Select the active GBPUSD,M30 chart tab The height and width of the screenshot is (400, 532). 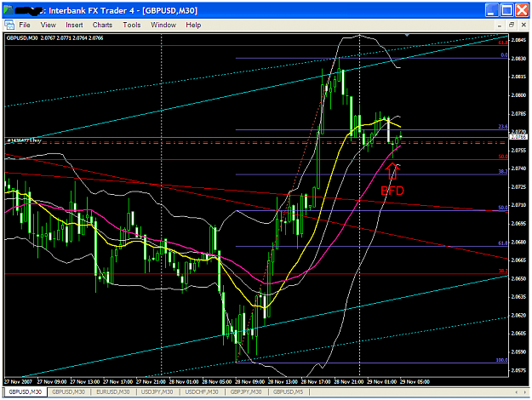tap(26, 391)
